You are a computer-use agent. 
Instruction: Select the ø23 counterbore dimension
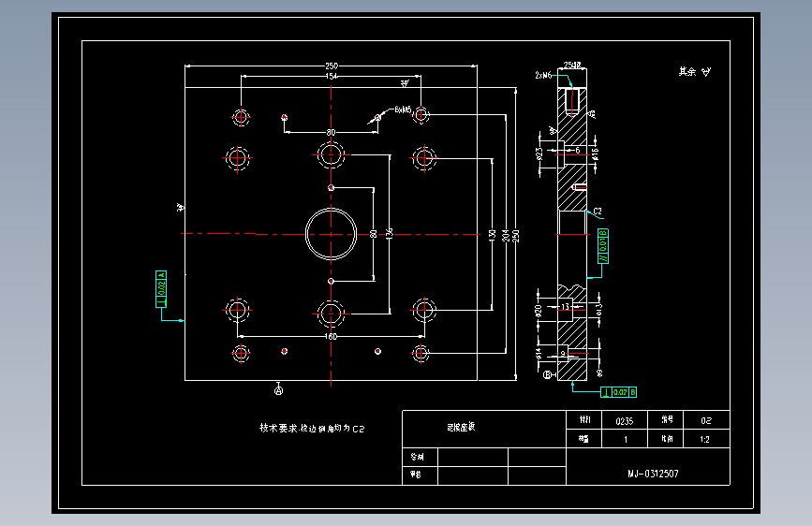click(539, 153)
